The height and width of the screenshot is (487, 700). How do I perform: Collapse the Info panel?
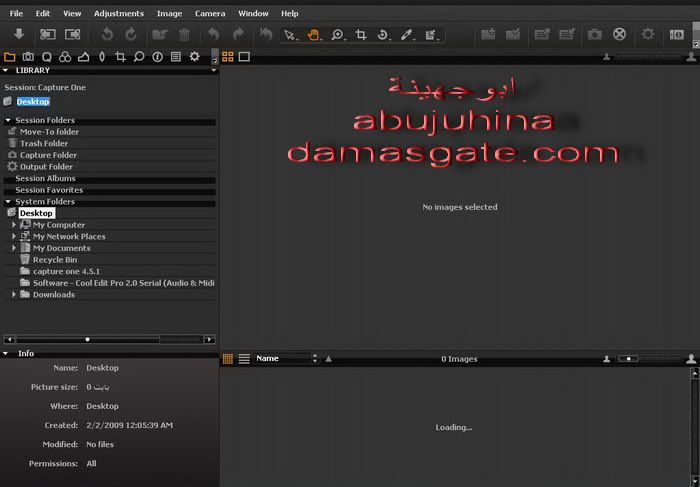click(x=5, y=354)
